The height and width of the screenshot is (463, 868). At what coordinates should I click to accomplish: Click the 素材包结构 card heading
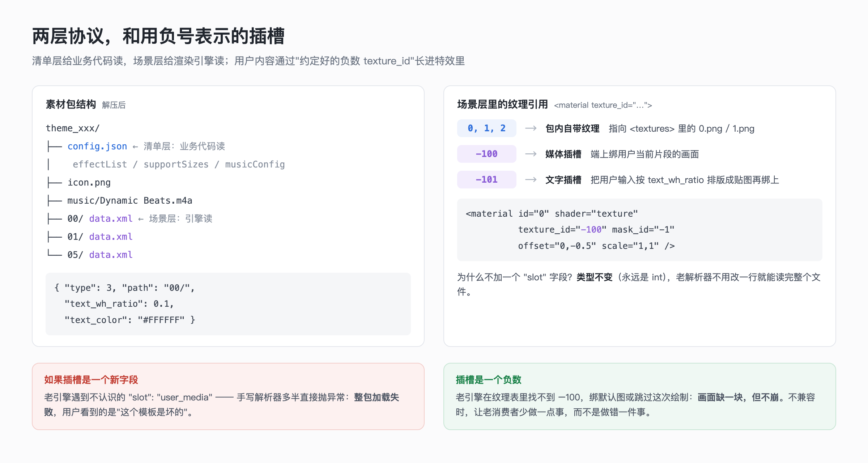coord(71,105)
